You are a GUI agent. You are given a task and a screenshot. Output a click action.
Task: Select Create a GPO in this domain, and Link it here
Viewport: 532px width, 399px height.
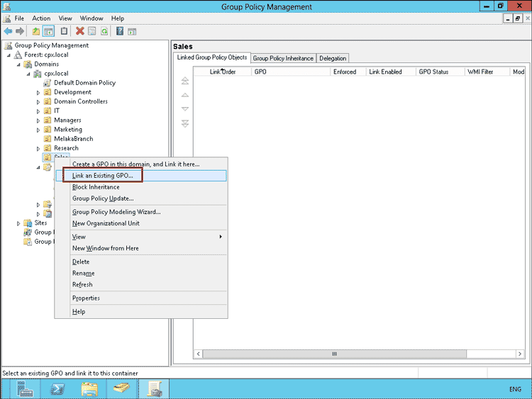click(x=141, y=164)
